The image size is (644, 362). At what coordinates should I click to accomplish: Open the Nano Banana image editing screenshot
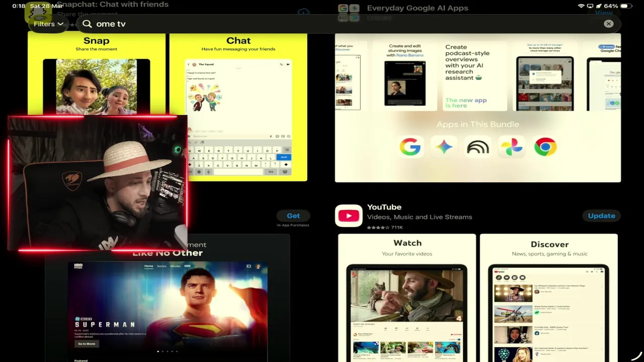click(405, 75)
